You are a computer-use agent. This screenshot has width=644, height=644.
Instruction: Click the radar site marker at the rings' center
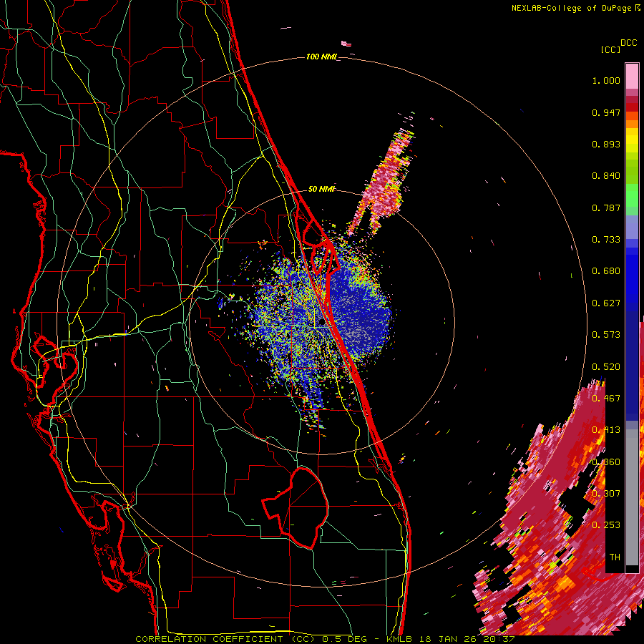[321, 323]
